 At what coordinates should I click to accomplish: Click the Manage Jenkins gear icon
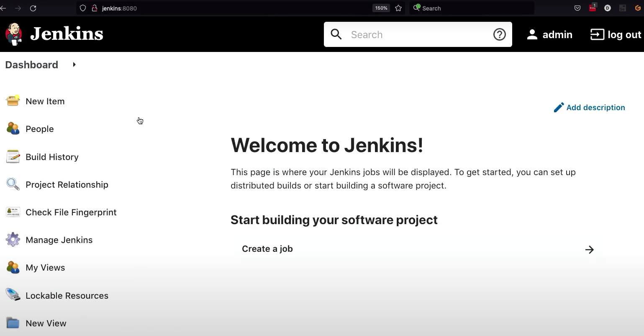pyautogui.click(x=13, y=240)
